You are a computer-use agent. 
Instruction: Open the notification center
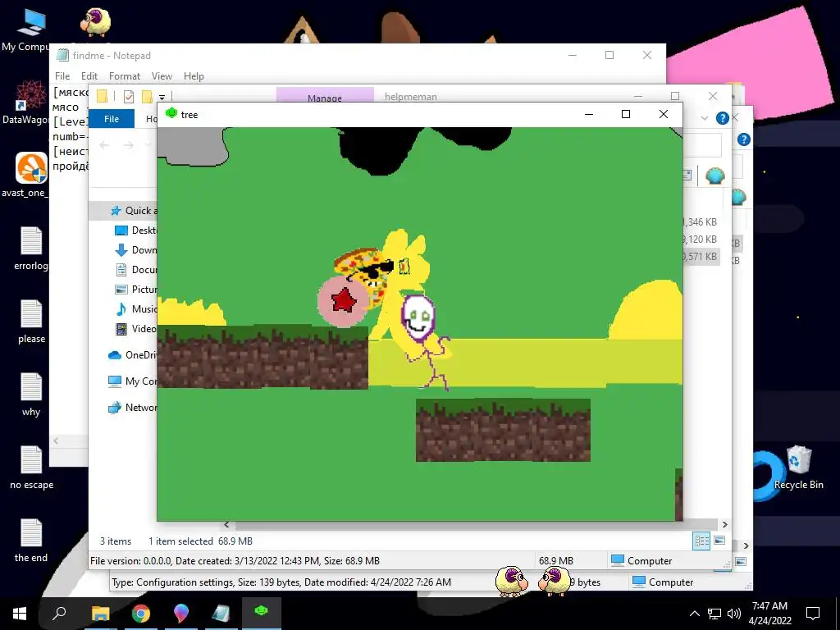(813, 614)
